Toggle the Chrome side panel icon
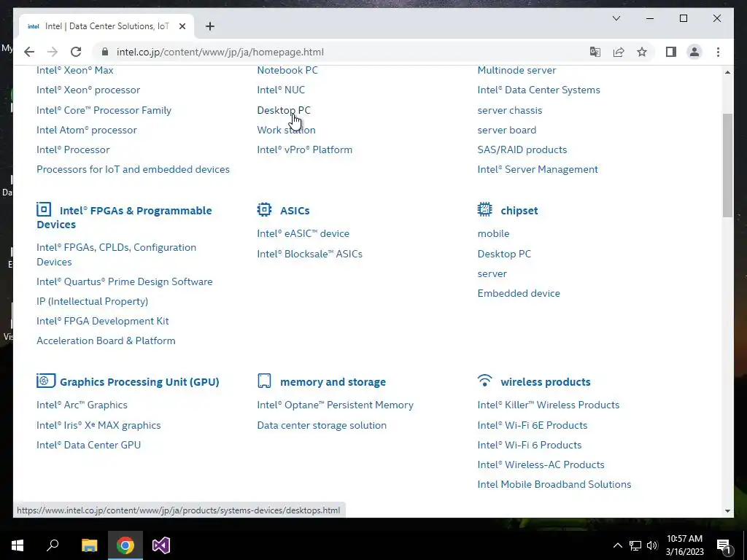 tap(671, 52)
